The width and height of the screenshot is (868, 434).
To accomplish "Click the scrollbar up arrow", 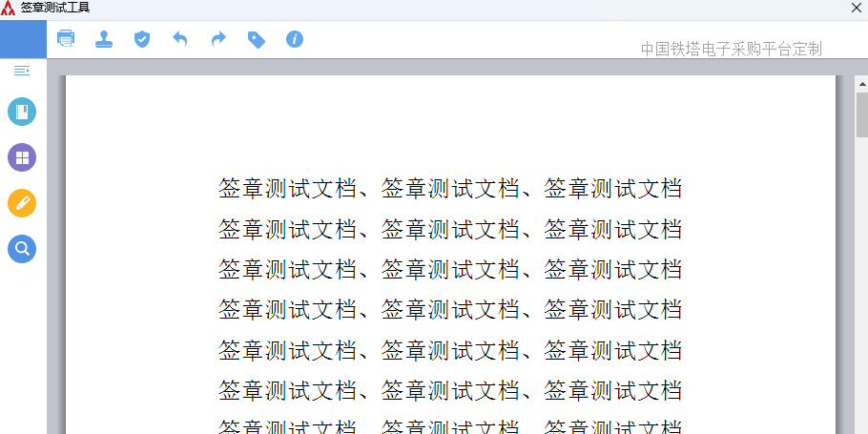I will [861, 83].
